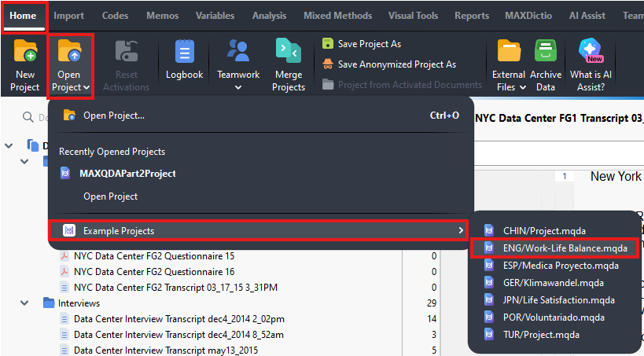Select Interview Transcript may13_2015
This screenshot has height=356, width=644.
[166, 350]
